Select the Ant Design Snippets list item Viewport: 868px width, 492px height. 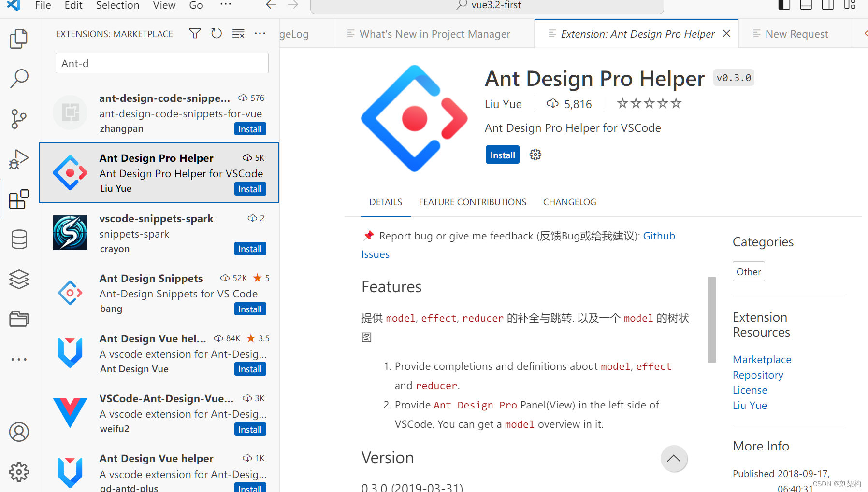(x=159, y=293)
